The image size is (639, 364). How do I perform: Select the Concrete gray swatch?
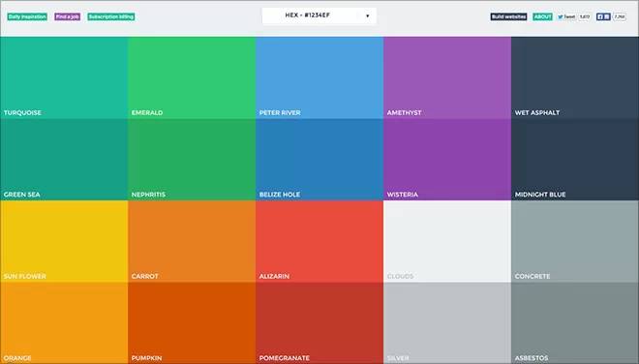[575, 241]
